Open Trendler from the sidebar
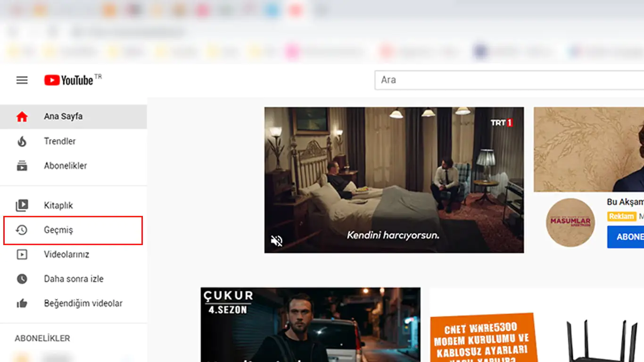The image size is (644, 362). (x=60, y=141)
